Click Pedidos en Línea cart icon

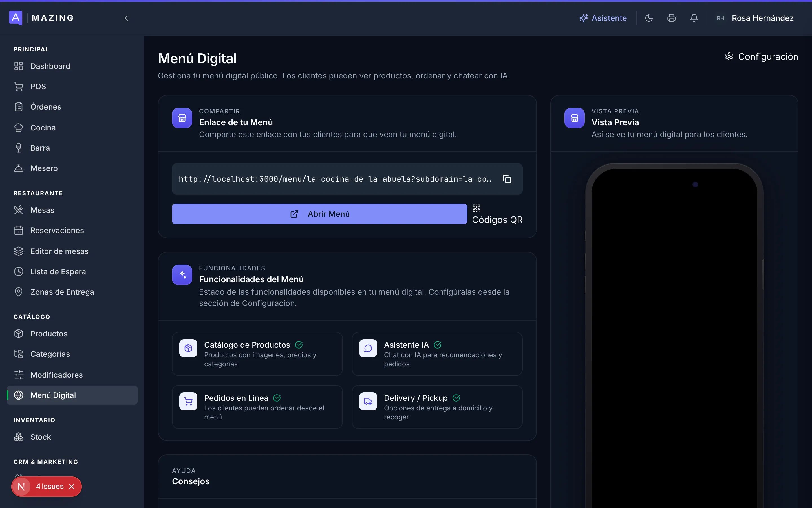pyautogui.click(x=188, y=402)
